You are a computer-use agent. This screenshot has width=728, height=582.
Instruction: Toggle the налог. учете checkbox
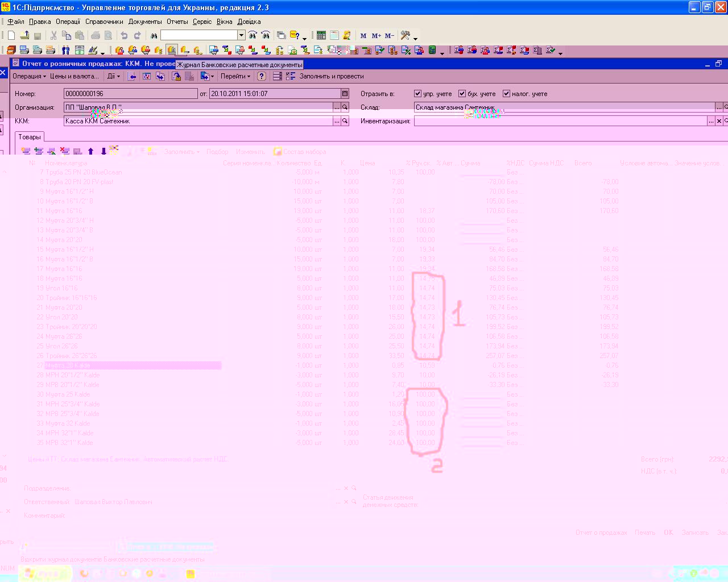[x=506, y=93]
